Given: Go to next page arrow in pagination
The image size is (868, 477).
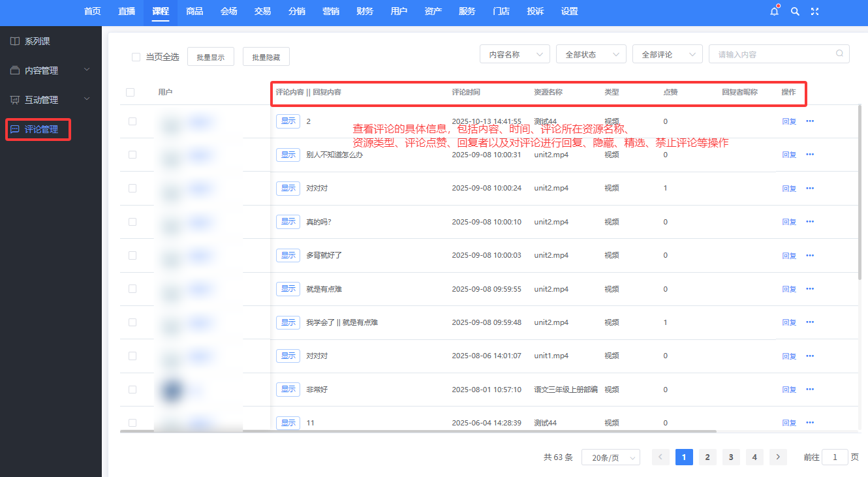Looking at the screenshot, I should [778, 457].
